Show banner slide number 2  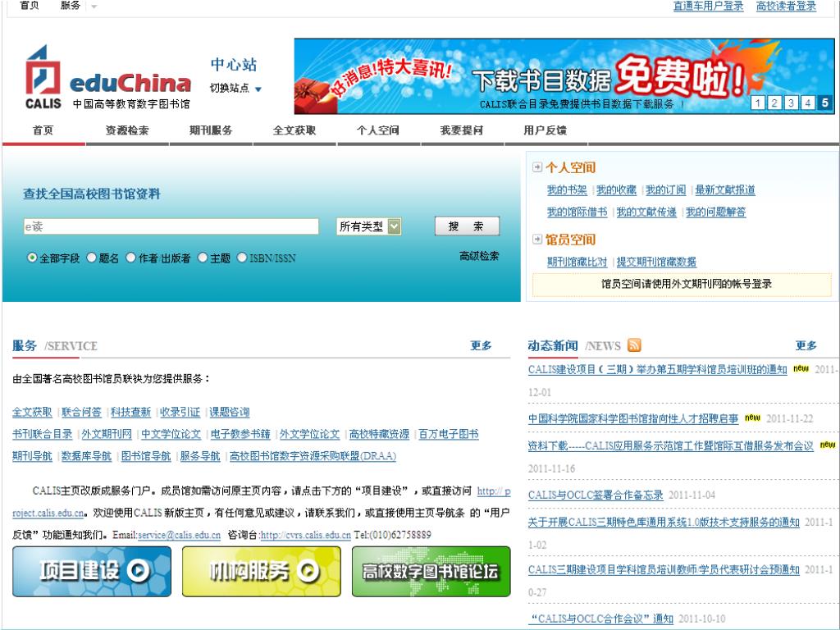click(x=774, y=103)
